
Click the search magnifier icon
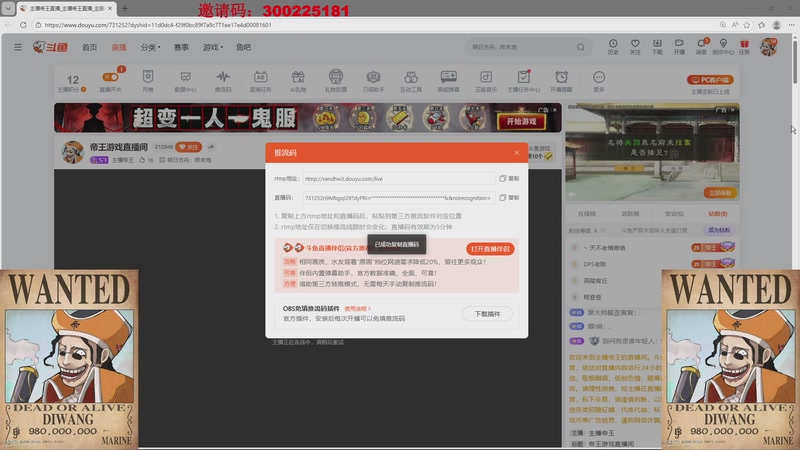(x=581, y=47)
